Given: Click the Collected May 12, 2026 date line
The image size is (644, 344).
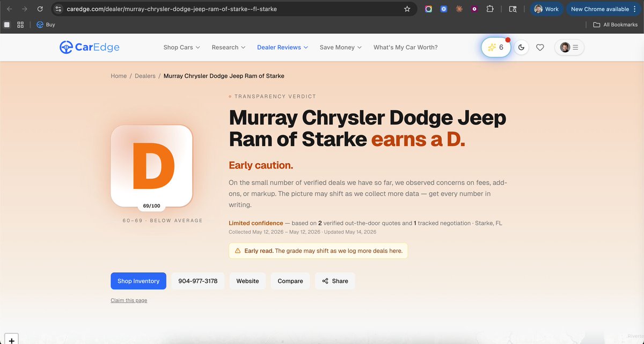Looking at the screenshot, I should point(303,232).
